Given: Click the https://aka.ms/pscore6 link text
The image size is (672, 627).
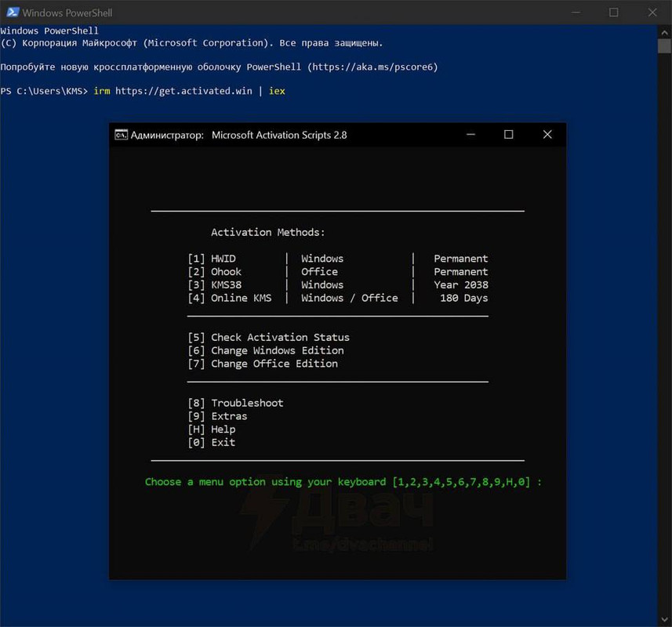Looking at the screenshot, I should click(372, 67).
